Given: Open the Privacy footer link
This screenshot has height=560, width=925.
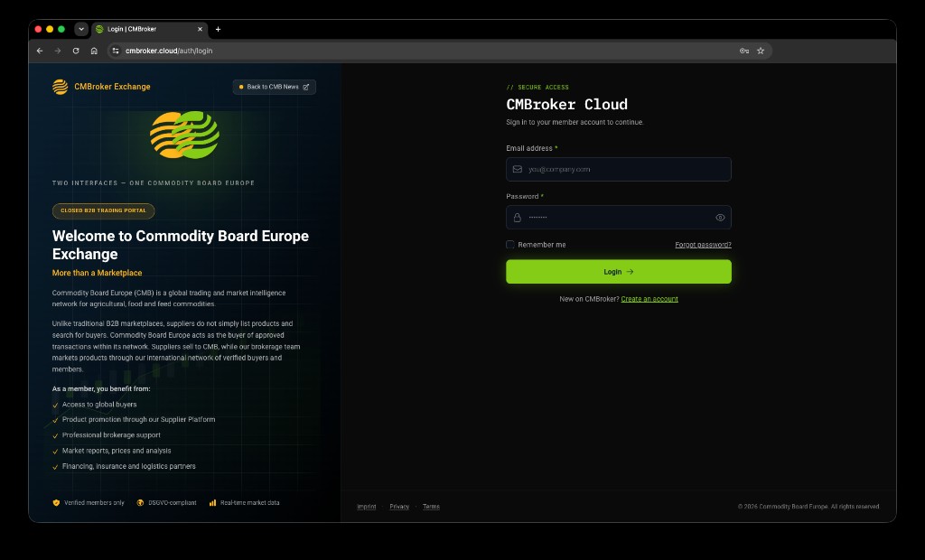Looking at the screenshot, I should coord(399,507).
